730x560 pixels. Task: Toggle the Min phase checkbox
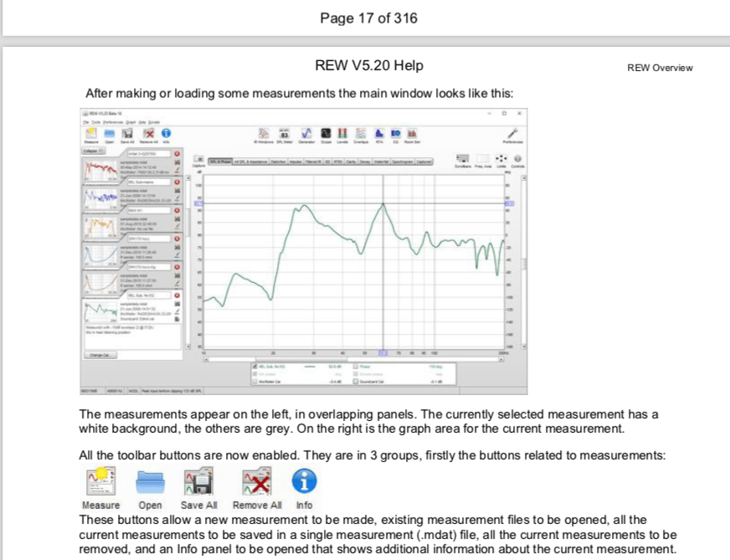254,374
